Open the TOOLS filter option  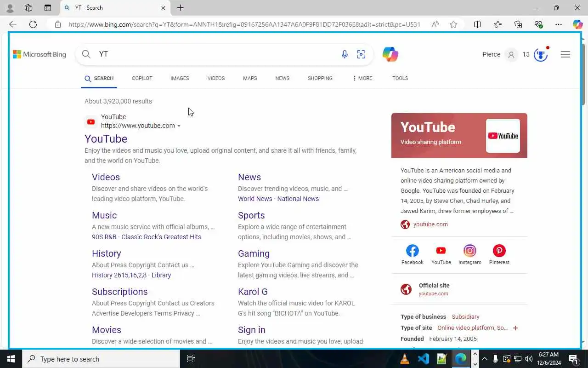click(400, 78)
